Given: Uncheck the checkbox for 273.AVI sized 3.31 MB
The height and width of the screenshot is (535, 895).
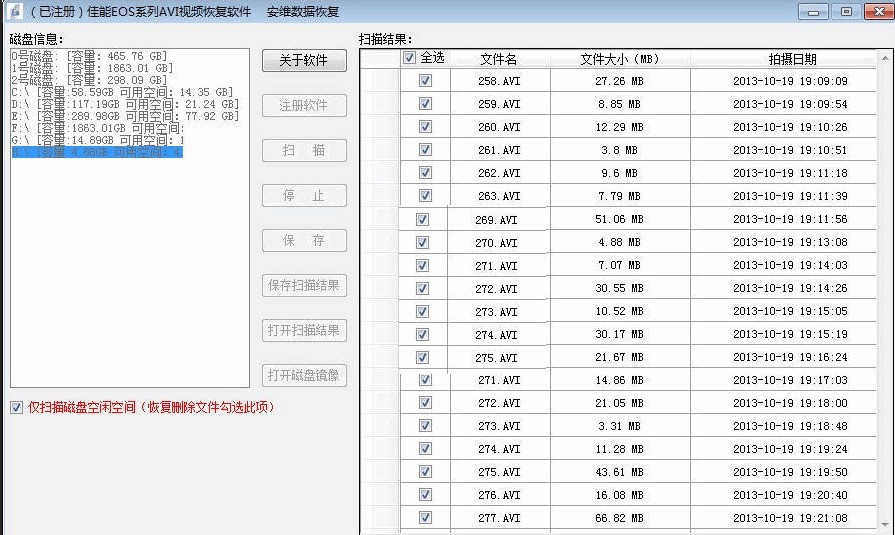Looking at the screenshot, I should click(x=425, y=425).
